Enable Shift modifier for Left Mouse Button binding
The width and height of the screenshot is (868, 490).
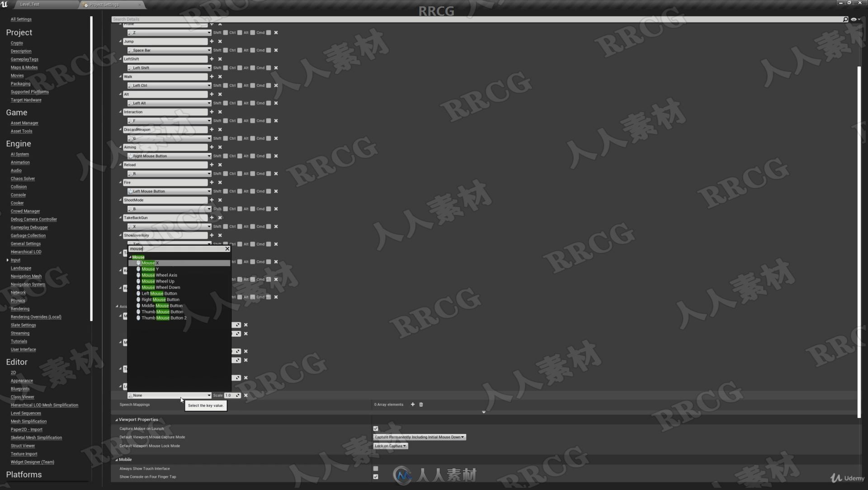226,191
